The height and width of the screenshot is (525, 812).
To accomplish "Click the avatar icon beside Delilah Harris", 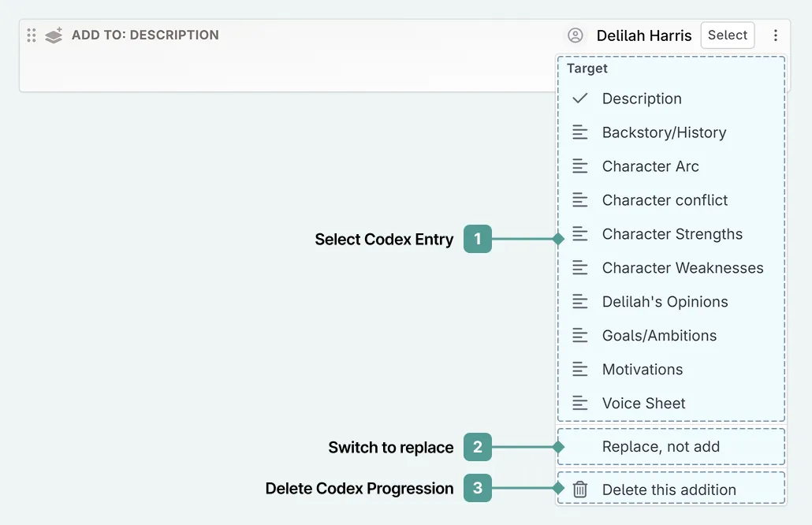I will [x=575, y=35].
